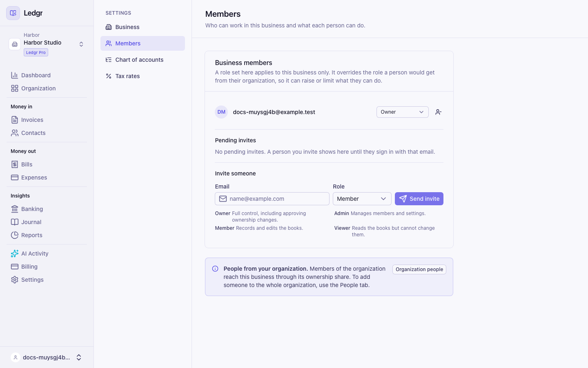Open Invoices from sidebar

tap(47, 120)
